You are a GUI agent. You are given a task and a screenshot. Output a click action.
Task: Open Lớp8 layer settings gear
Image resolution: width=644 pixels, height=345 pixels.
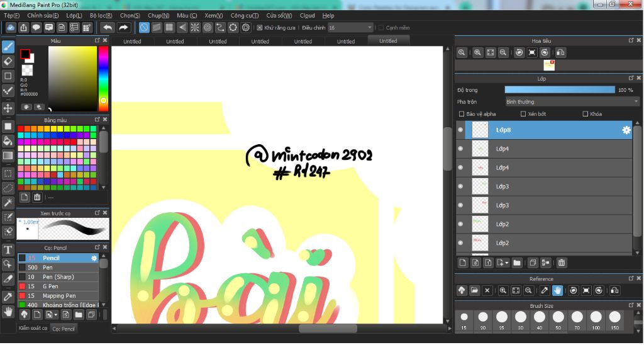pyautogui.click(x=626, y=130)
